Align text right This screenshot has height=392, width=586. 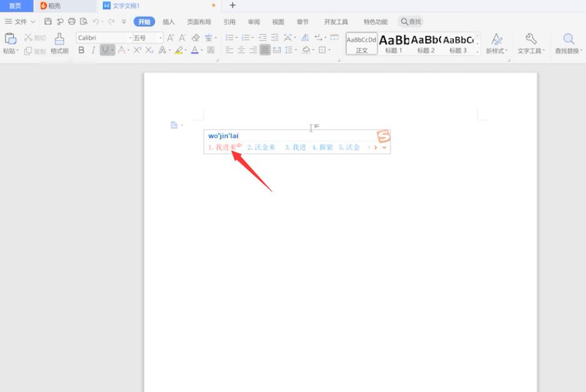click(x=253, y=50)
